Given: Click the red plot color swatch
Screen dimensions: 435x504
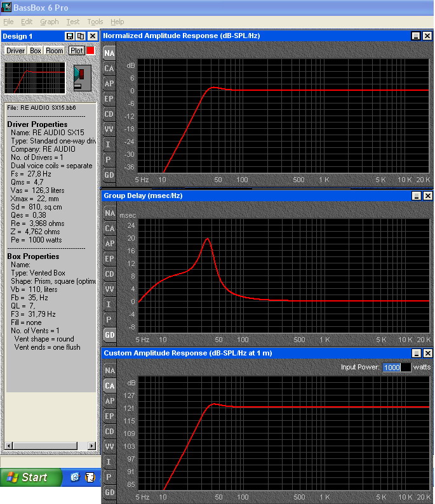Looking at the screenshot, I should [91, 51].
